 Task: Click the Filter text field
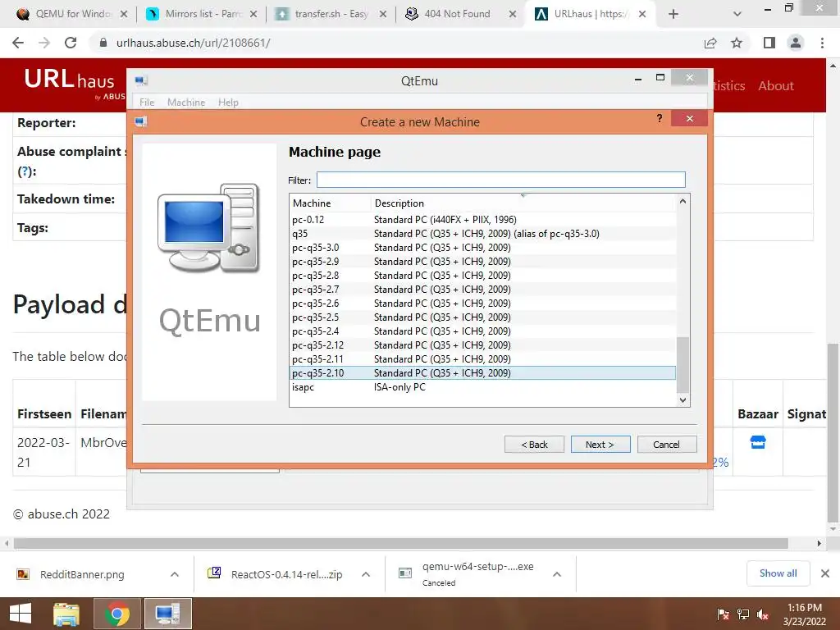click(501, 180)
